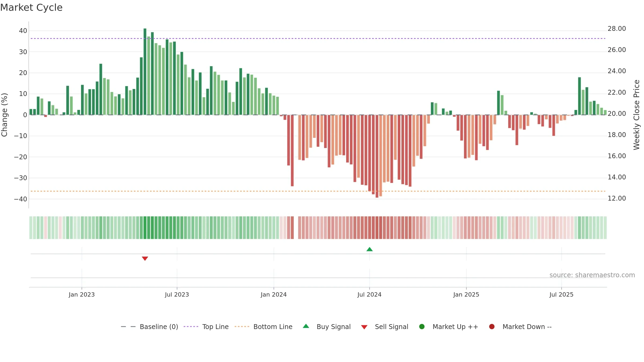The height and width of the screenshot is (362, 644).
Task: Click the 40 tick on the Change axis
Action: click(x=23, y=31)
